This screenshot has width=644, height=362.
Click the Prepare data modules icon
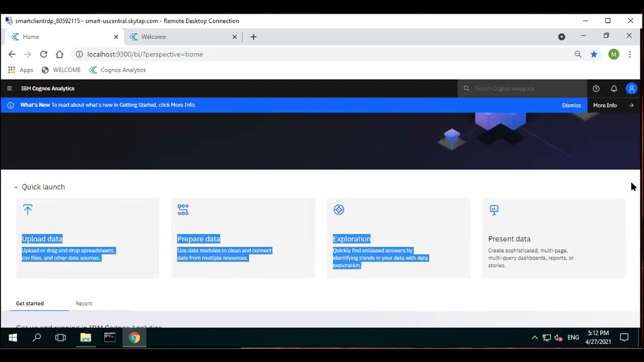183,210
